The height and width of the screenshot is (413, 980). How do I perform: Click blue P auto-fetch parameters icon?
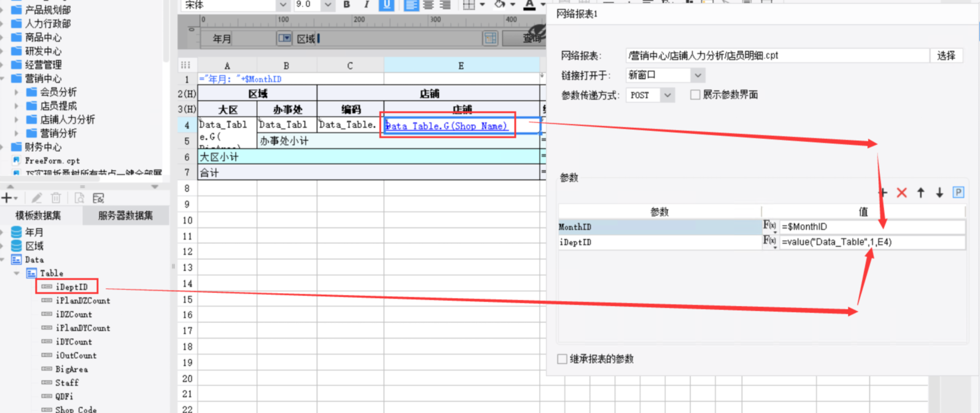[958, 192]
